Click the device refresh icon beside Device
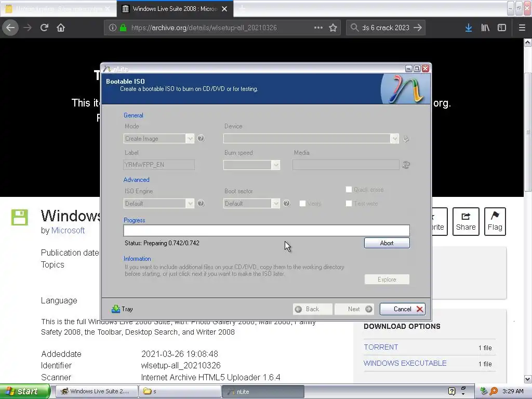The height and width of the screenshot is (399, 532). point(406,139)
